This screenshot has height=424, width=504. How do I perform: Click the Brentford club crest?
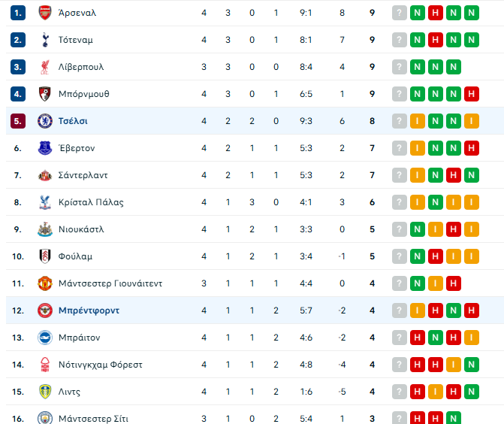pyautogui.click(x=45, y=310)
